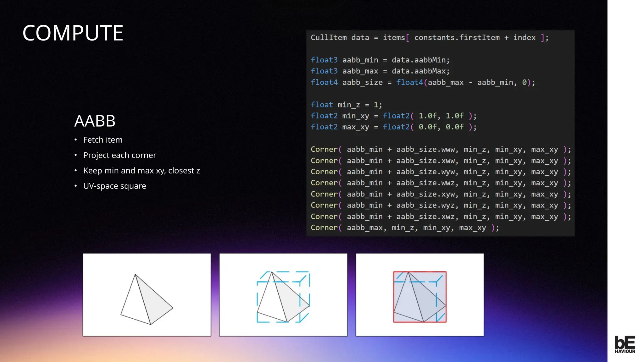This screenshot has height=362, width=644.
Task: Click the Corner aabb_size.www code line
Action: pos(440,150)
